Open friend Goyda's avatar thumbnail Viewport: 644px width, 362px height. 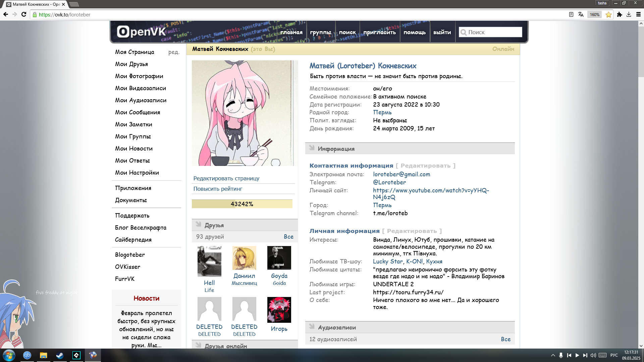click(279, 258)
